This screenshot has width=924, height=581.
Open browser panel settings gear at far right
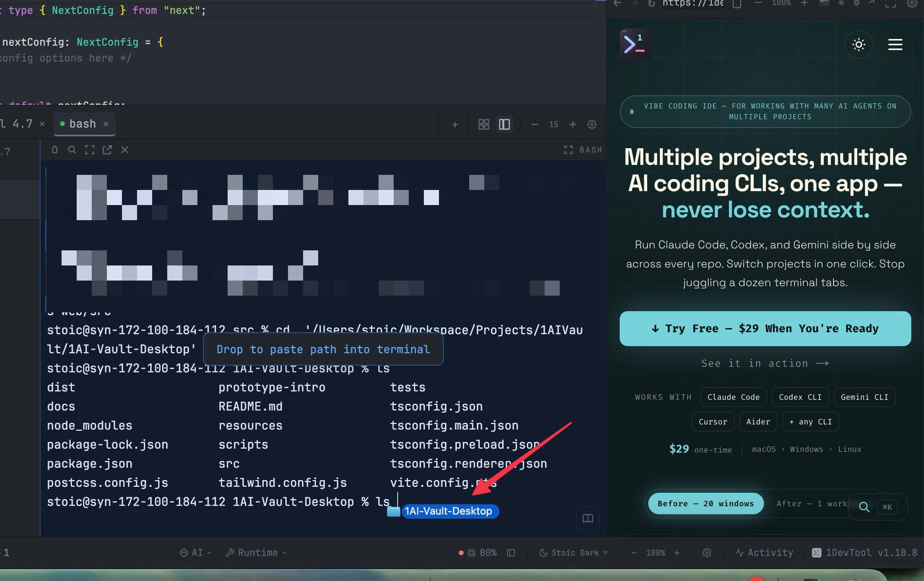(x=912, y=4)
